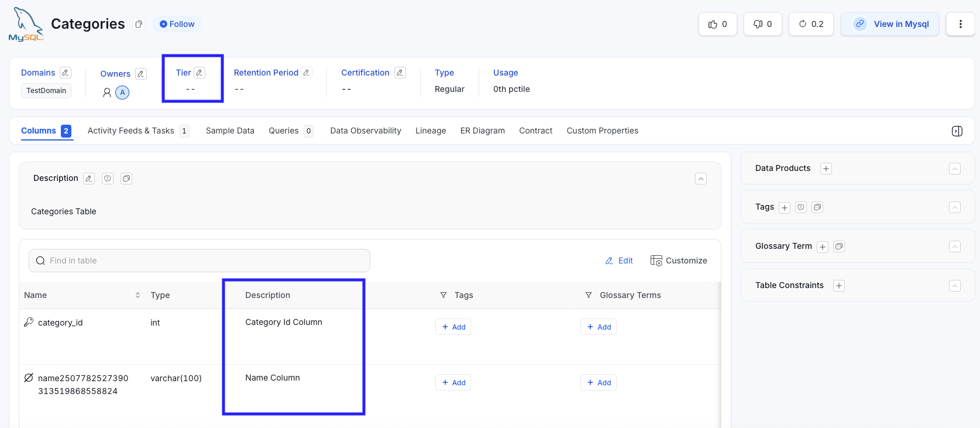The width and height of the screenshot is (980, 428).
Task: Edit Tier with the pencil icon
Action: (200, 73)
